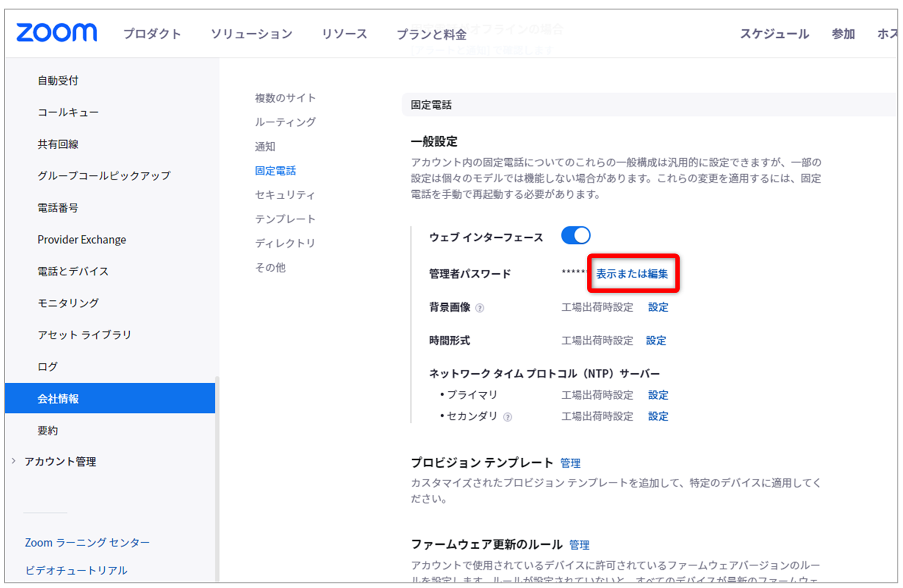Click the 固定電話 section header bar

pyautogui.click(x=650, y=105)
